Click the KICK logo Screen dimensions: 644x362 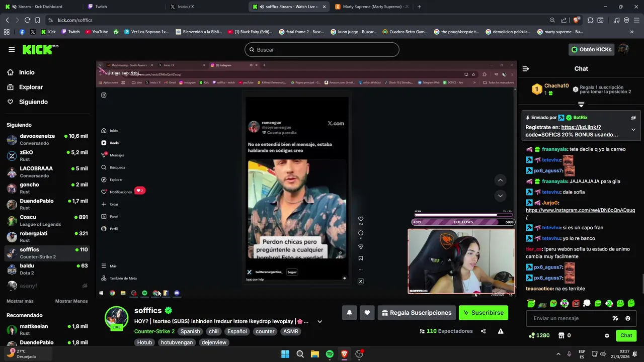pos(40,49)
